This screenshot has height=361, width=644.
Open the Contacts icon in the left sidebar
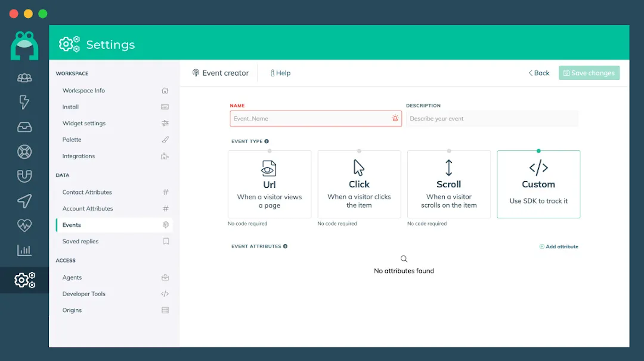(24, 78)
